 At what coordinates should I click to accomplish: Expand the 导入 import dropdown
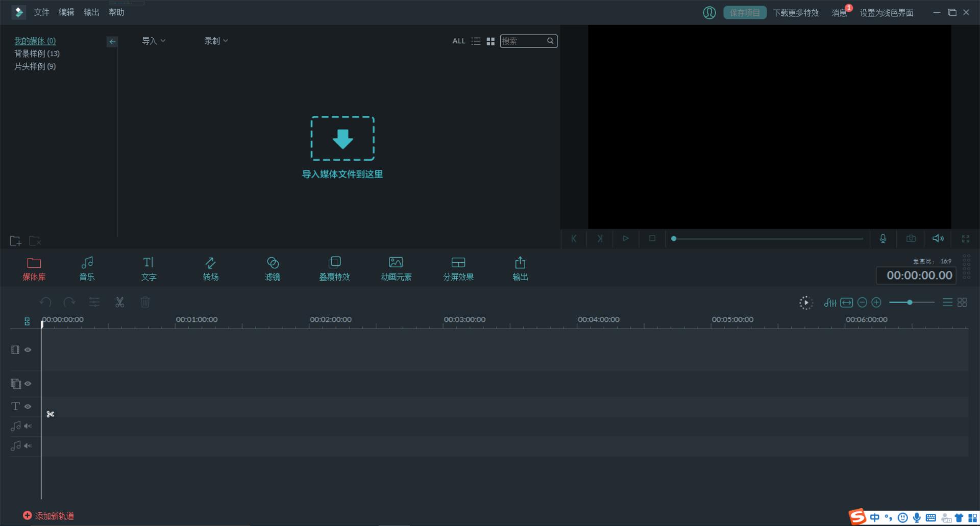153,41
